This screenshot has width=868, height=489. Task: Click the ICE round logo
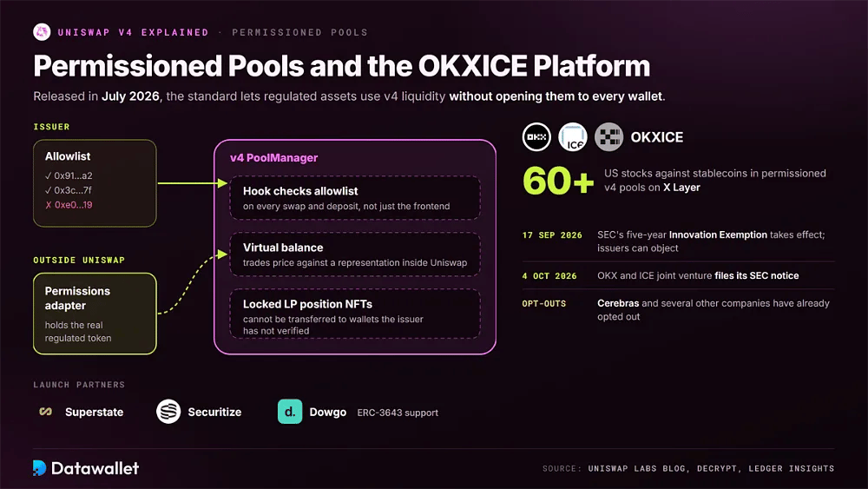572,136
